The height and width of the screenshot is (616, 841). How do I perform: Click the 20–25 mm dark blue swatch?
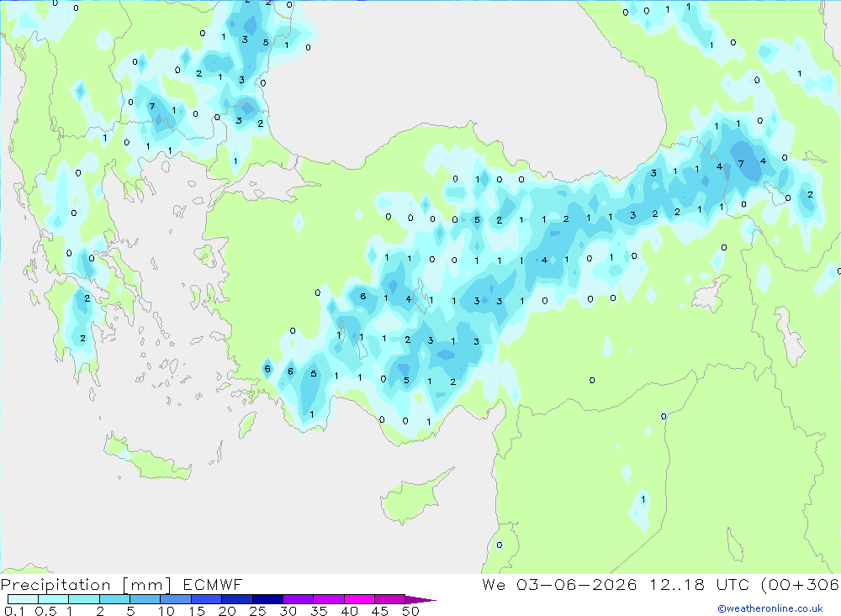[237, 599]
